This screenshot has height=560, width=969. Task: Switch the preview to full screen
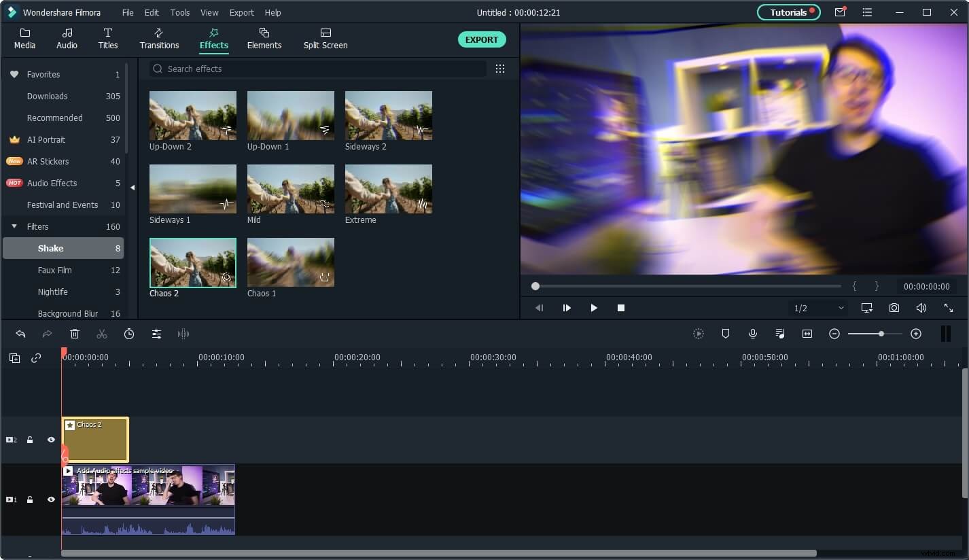click(x=949, y=308)
